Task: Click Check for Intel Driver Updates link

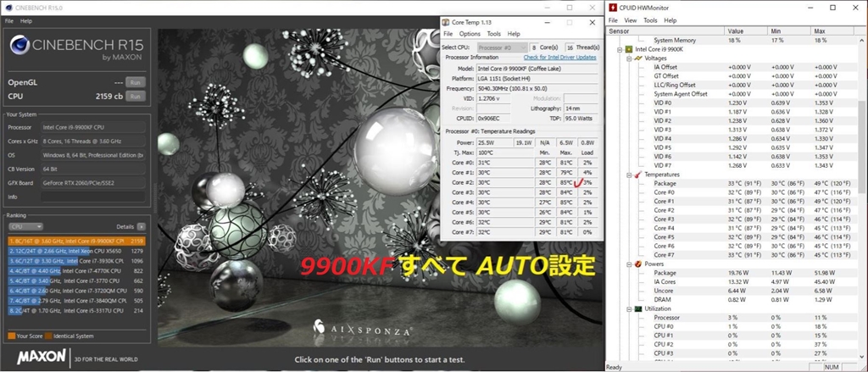Action: pos(561,57)
